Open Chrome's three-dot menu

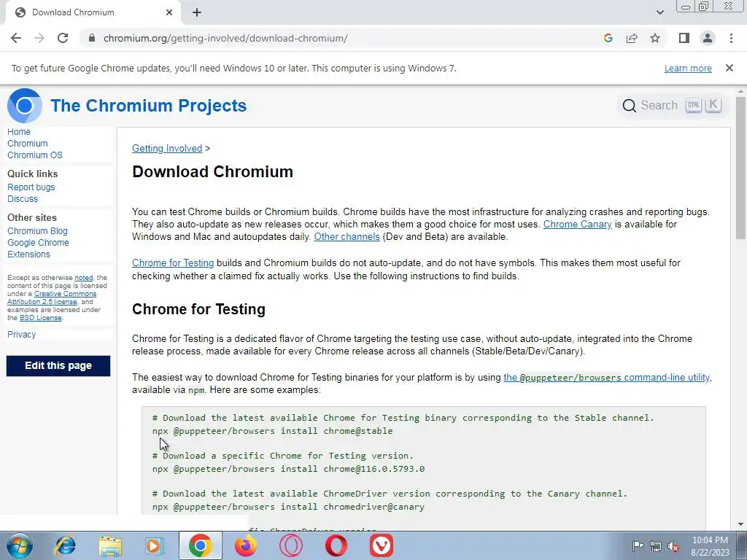731,38
